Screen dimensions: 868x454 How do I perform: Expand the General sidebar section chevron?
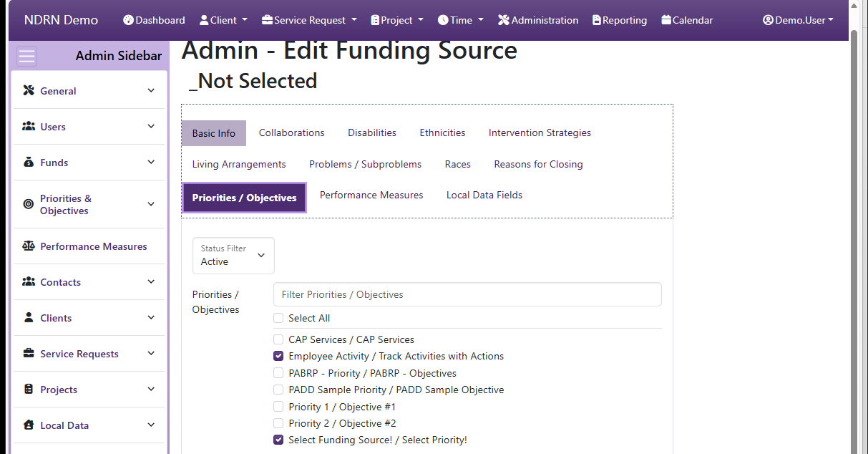(151, 91)
